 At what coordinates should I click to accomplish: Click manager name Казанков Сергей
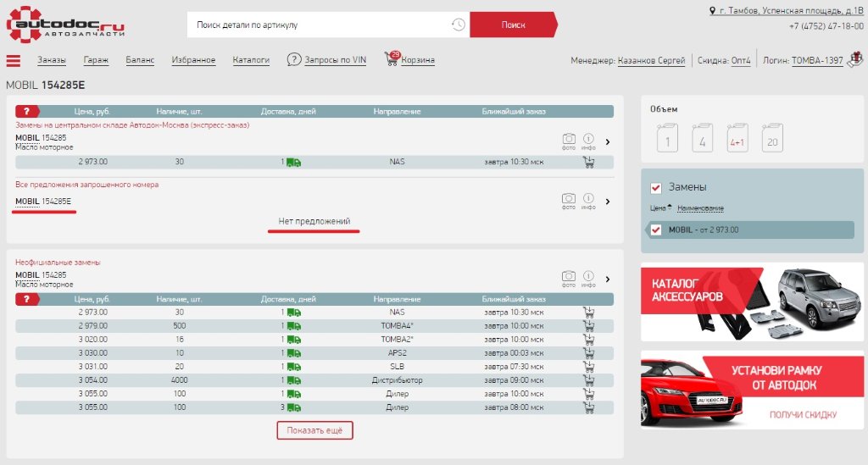(652, 60)
